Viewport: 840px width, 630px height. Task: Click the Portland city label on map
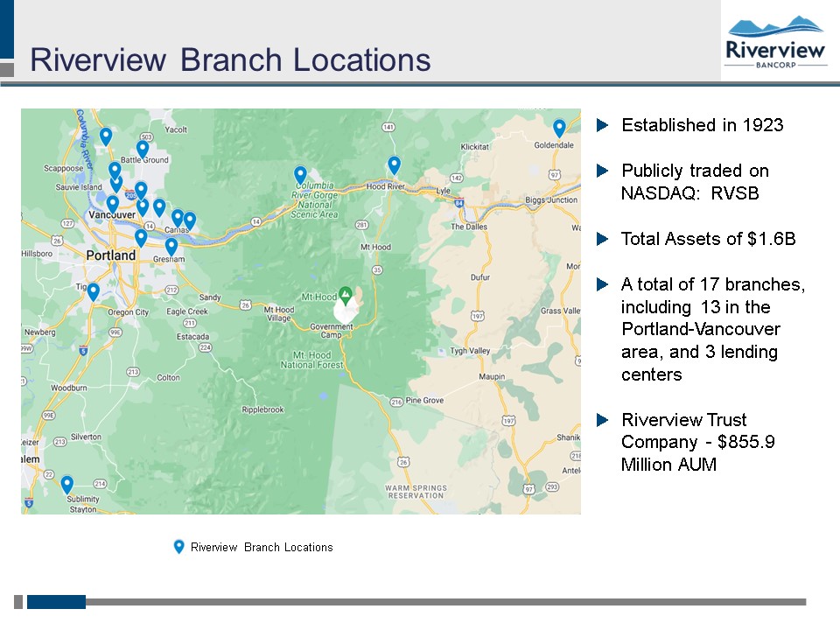click(x=111, y=255)
